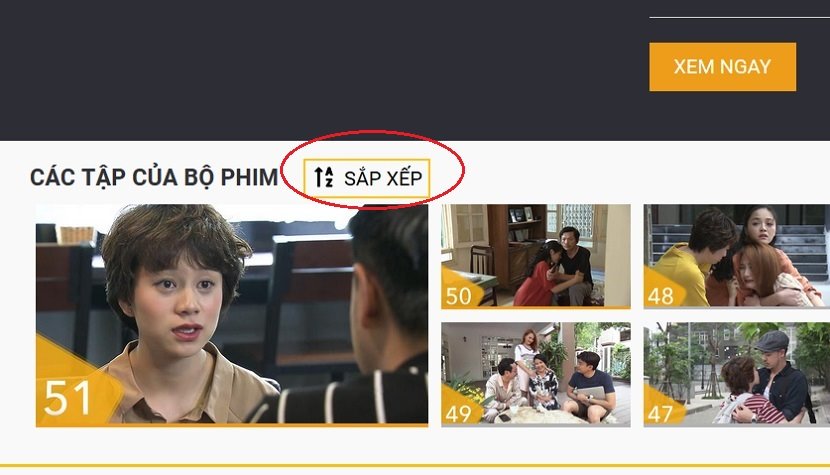Play episode 49 thumbnail
Image resolution: width=830 pixels, height=475 pixels.
(x=536, y=374)
